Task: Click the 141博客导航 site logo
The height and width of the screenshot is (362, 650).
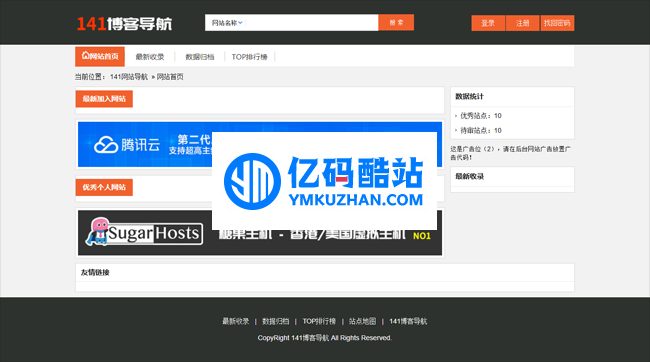Action: coord(124,24)
